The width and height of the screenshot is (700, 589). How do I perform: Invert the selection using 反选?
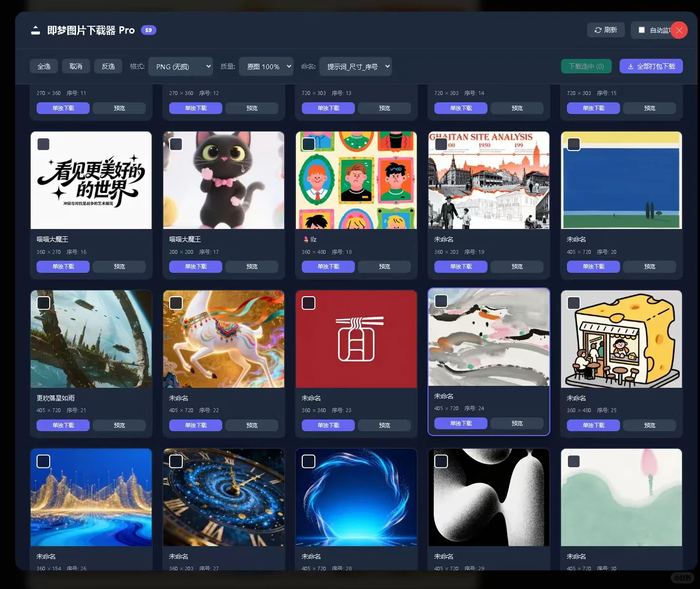(x=108, y=67)
